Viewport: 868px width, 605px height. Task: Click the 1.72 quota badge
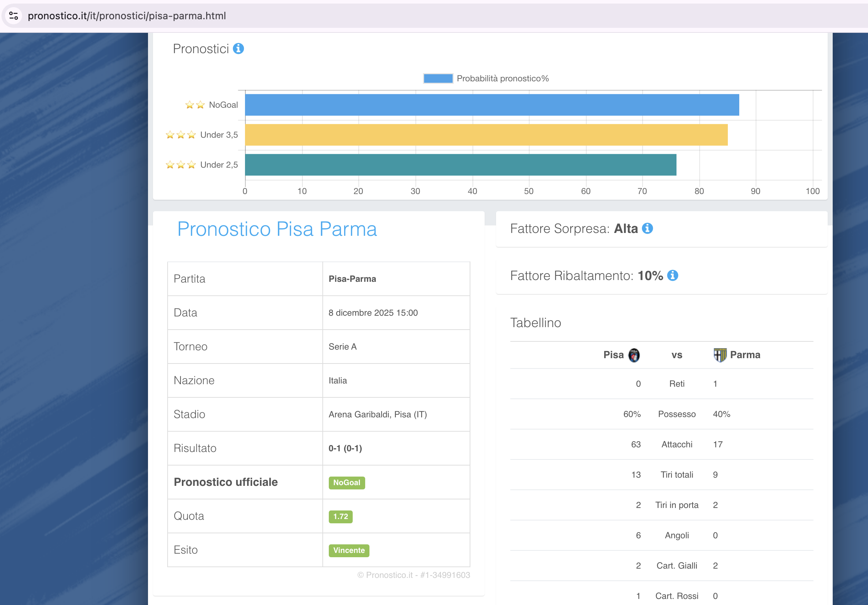coord(340,517)
